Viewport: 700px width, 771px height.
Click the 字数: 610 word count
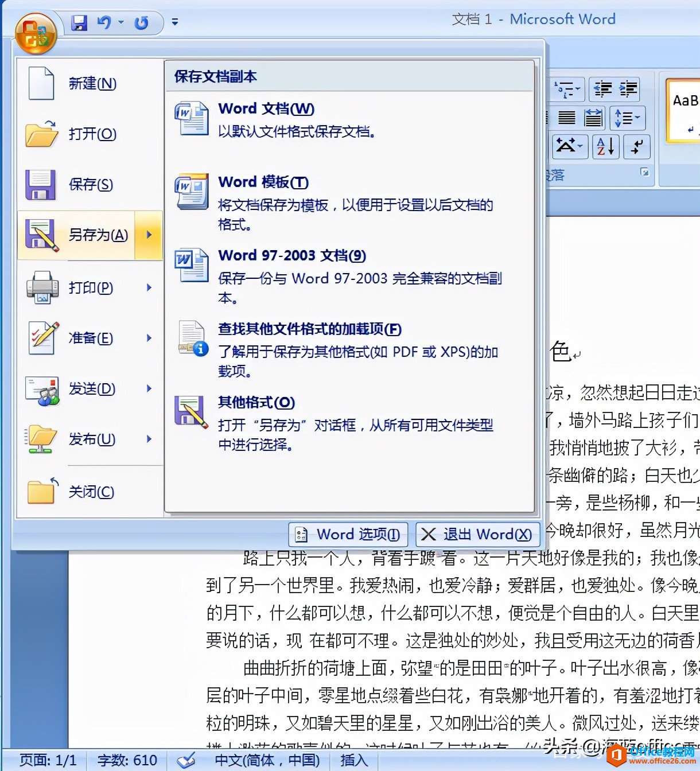pos(127,761)
